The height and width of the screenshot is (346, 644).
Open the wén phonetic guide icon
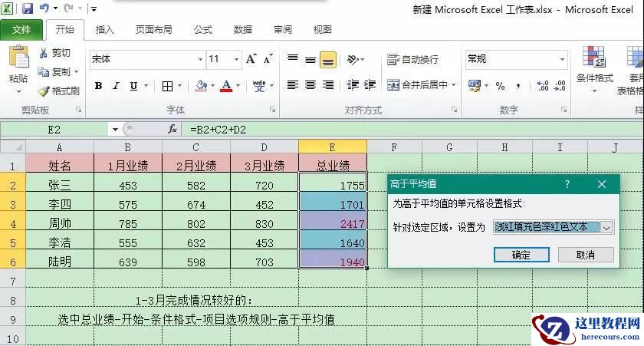click(259, 86)
